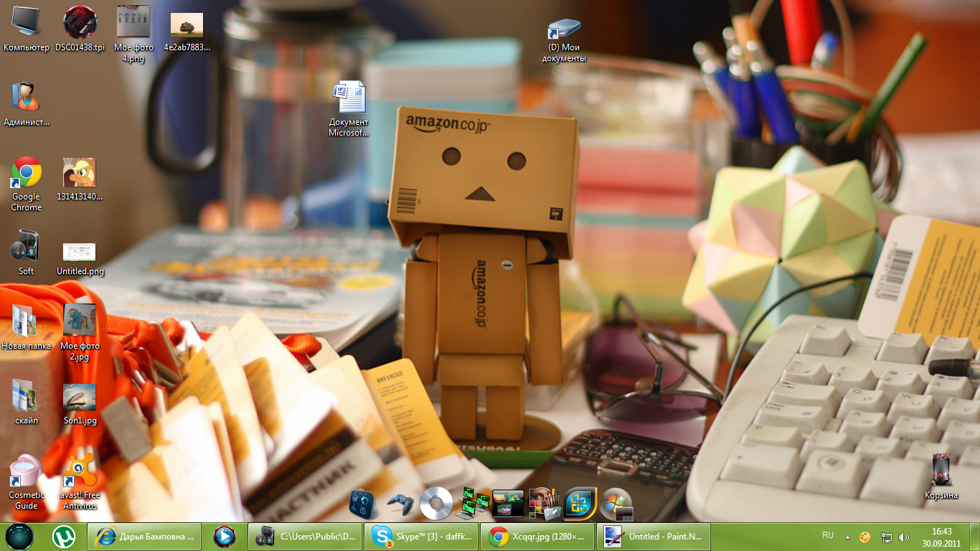Switch to Chrome Xcqqr.jpg taskbar window
980x551 pixels.
coord(537,537)
